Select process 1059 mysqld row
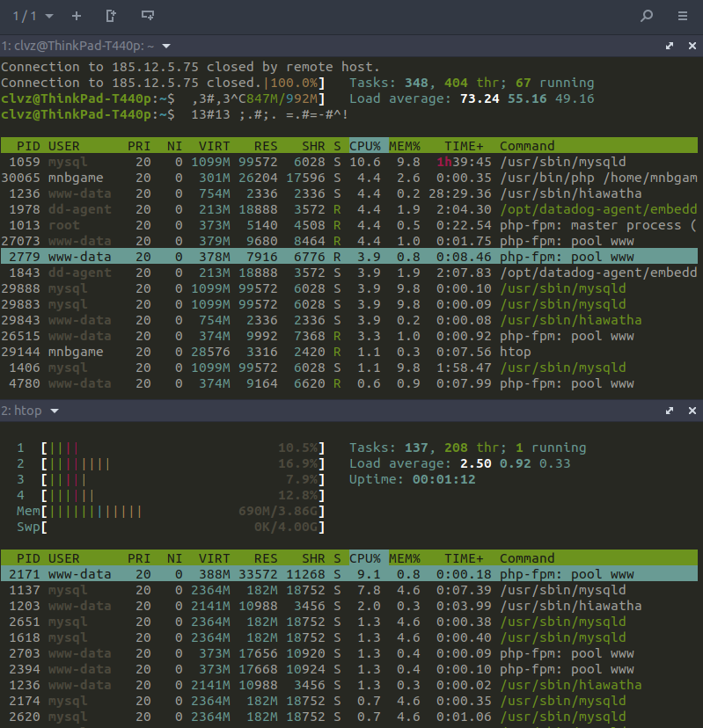This screenshot has height=728, width=703. coord(349,162)
